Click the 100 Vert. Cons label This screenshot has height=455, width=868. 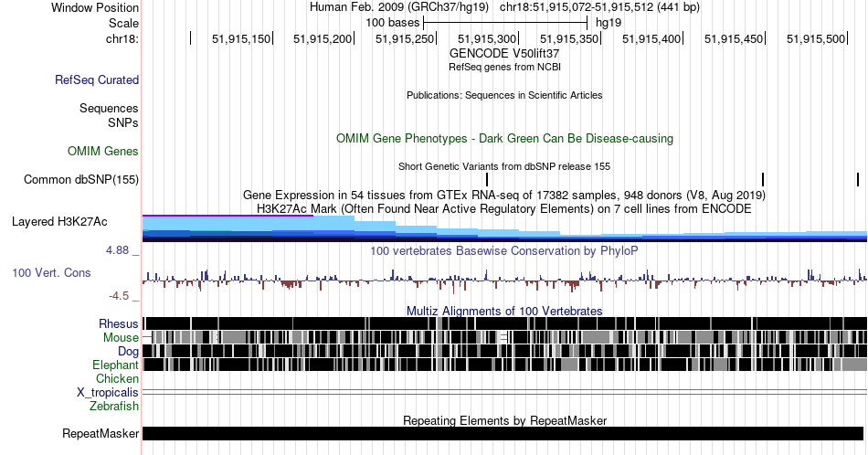click(x=51, y=272)
